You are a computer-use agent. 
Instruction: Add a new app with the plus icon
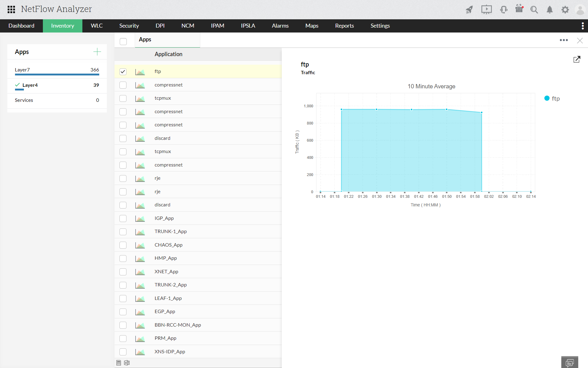tap(97, 52)
